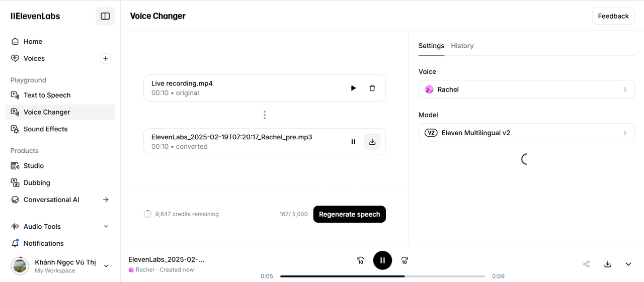Image resolution: width=644 pixels, height=282 pixels.
Task: Delete the Live recording.mp4 file
Action: (x=372, y=88)
